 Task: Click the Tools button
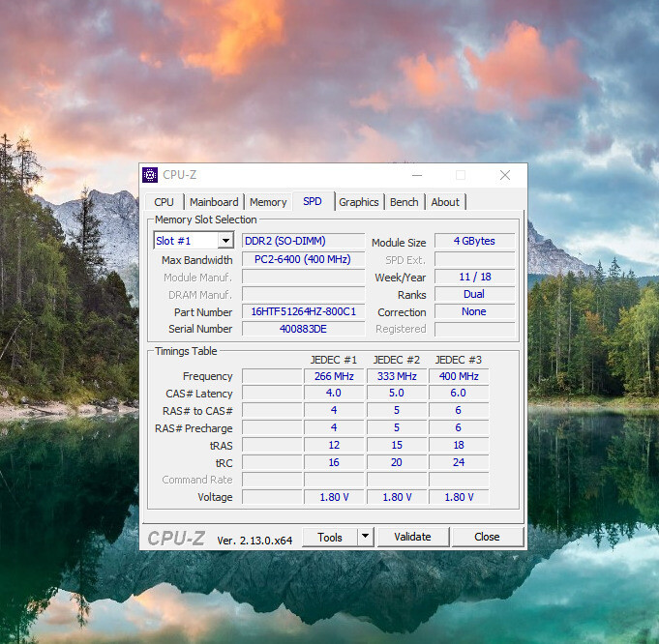coord(330,537)
